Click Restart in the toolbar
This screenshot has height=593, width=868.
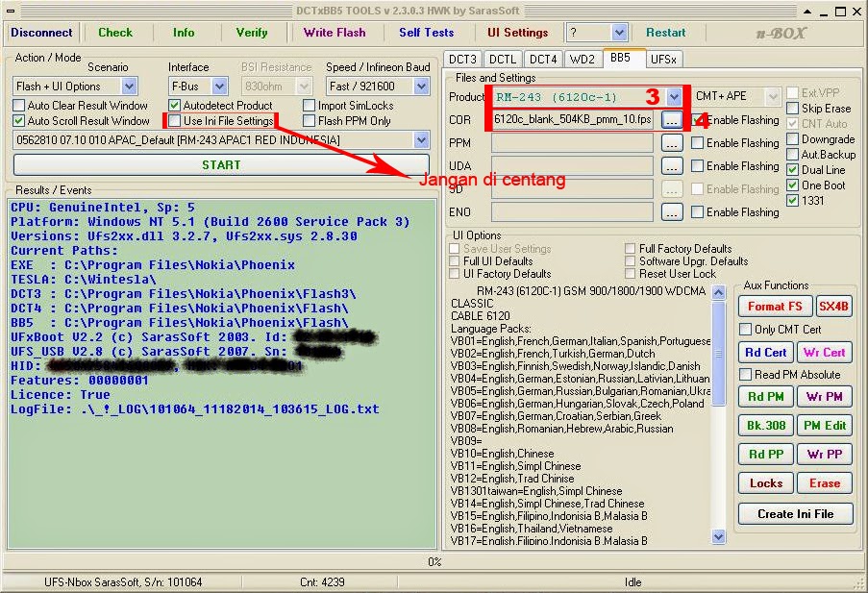click(x=665, y=33)
